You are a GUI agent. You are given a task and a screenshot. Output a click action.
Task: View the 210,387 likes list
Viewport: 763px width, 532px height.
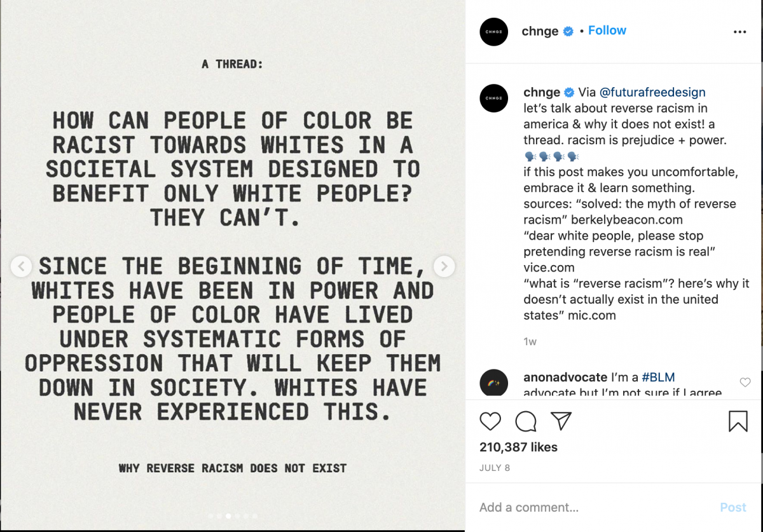tap(518, 447)
